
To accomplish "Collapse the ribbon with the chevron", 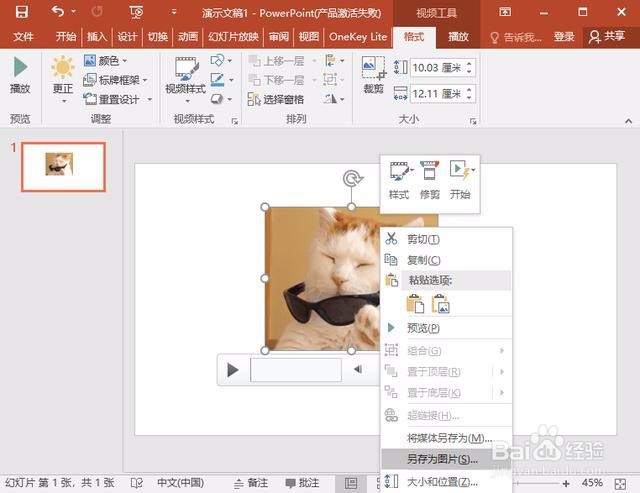I will [629, 121].
